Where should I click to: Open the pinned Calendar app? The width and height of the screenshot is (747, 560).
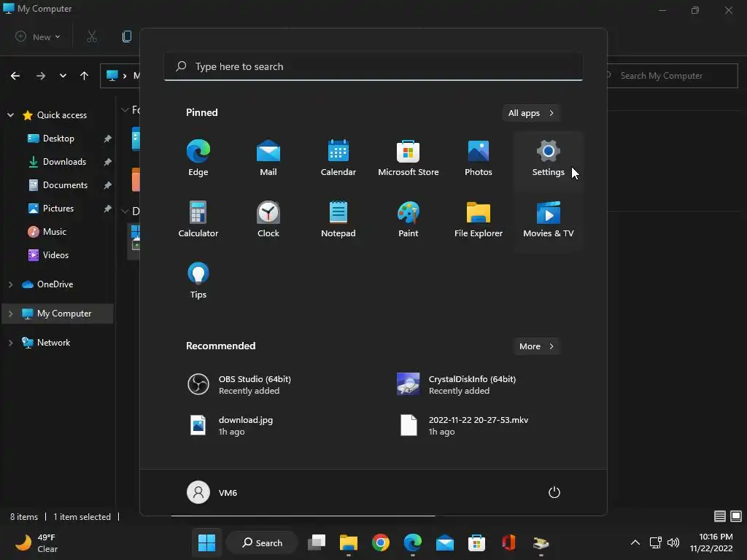tap(338, 159)
